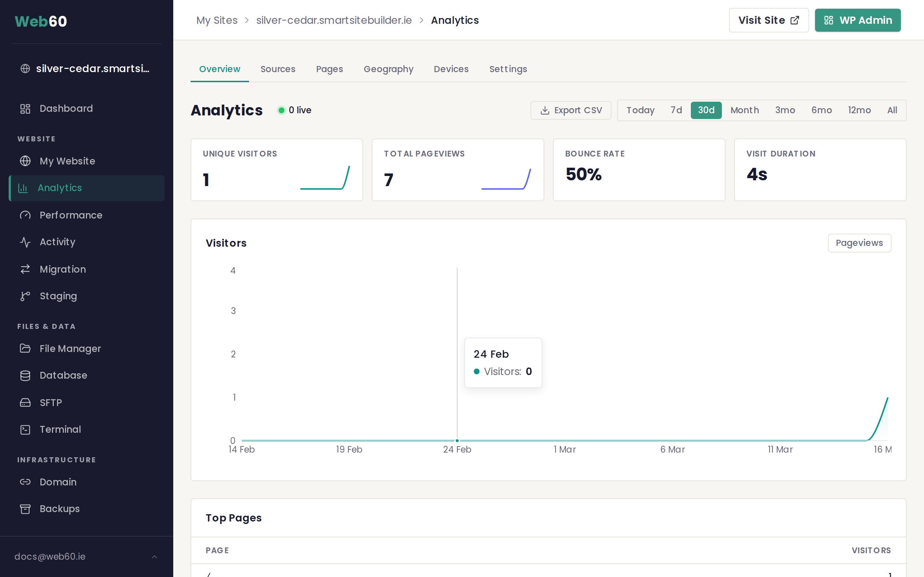Click the 24 Feb chart tooltip marker
The width and height of the screenshot is (924, 577).
tap(457, 440)
